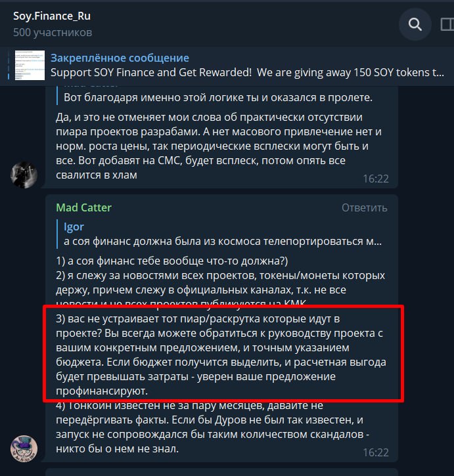Click the 16:22 timestamp on the first message
Viewport: 454px width, 476px height.
click(376, 179)
